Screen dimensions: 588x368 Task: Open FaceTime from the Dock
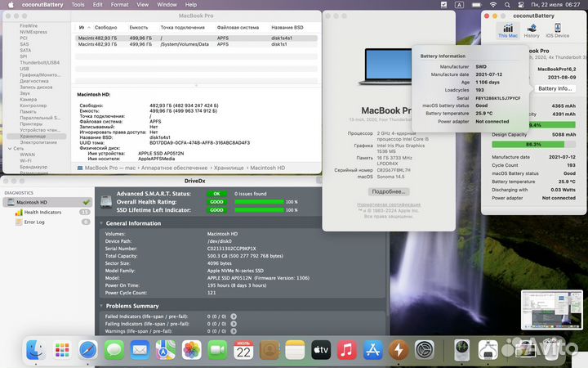coord(217,350)
